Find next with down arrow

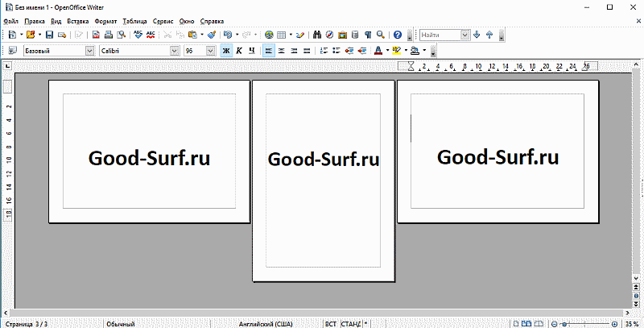[477, 35]
